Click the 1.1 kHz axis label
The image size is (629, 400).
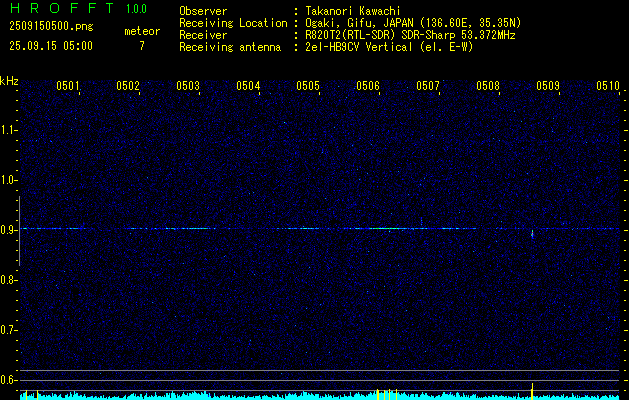[x=8, y=130]
